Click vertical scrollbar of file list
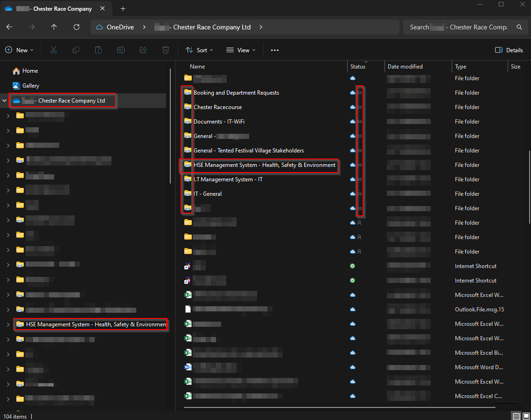Viewport: 531px width, 420px height. pyautogui.click(x=529, y=187)
